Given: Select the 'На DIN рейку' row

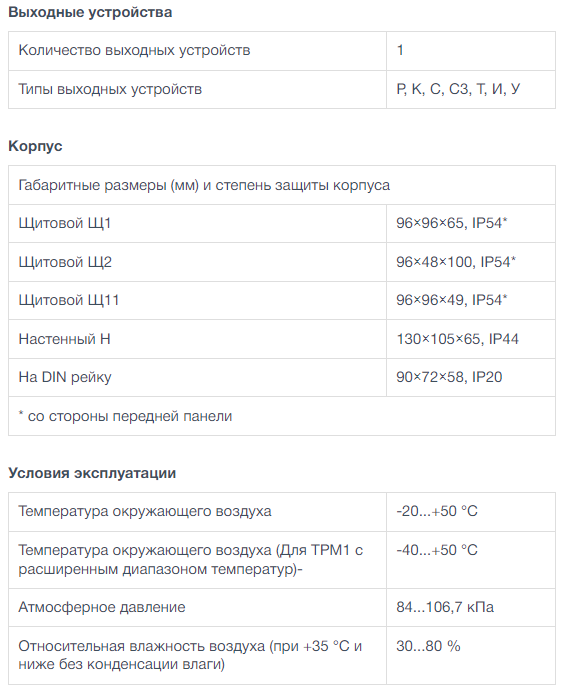Looking at the screenshot, I should [x=282, y=378].
